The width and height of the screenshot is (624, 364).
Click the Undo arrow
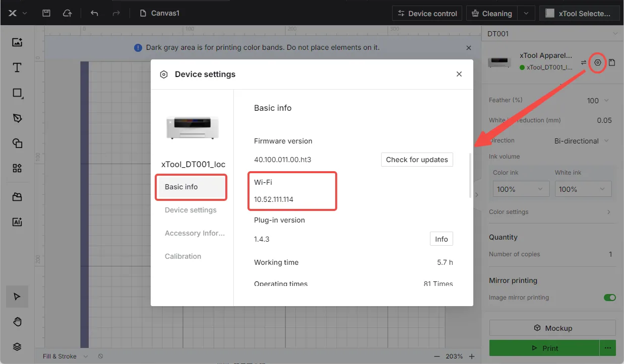pos(94,13)
